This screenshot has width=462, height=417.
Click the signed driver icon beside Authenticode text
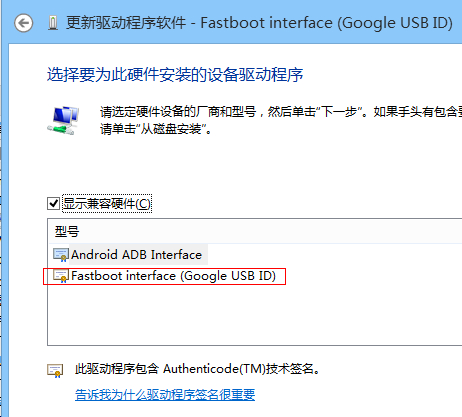[x=55, y=370]
